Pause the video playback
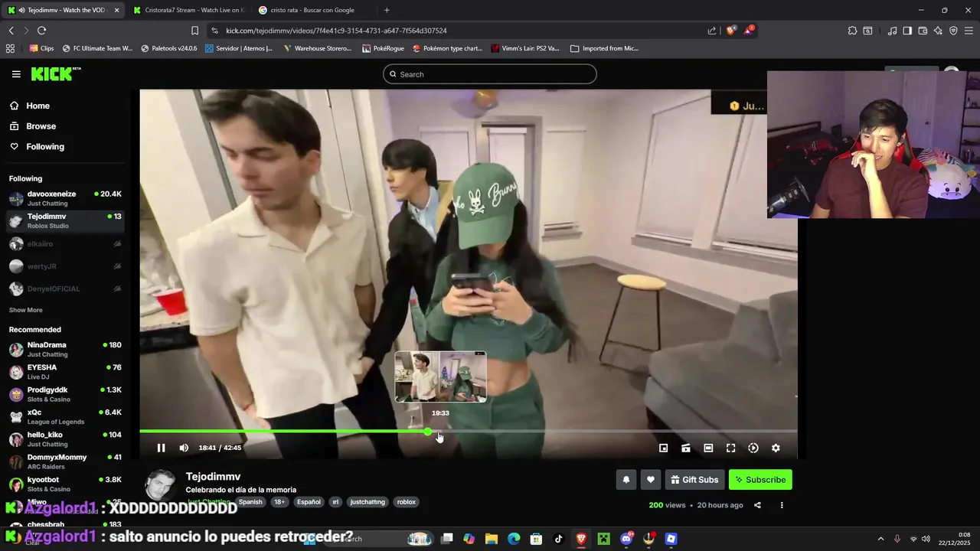The image size is (980, 551). tap(161, 448)
